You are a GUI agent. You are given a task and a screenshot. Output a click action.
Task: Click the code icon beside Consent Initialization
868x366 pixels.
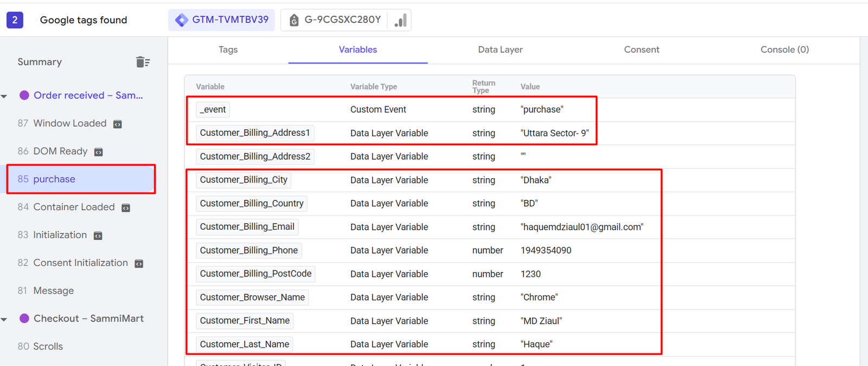point(139,264)
